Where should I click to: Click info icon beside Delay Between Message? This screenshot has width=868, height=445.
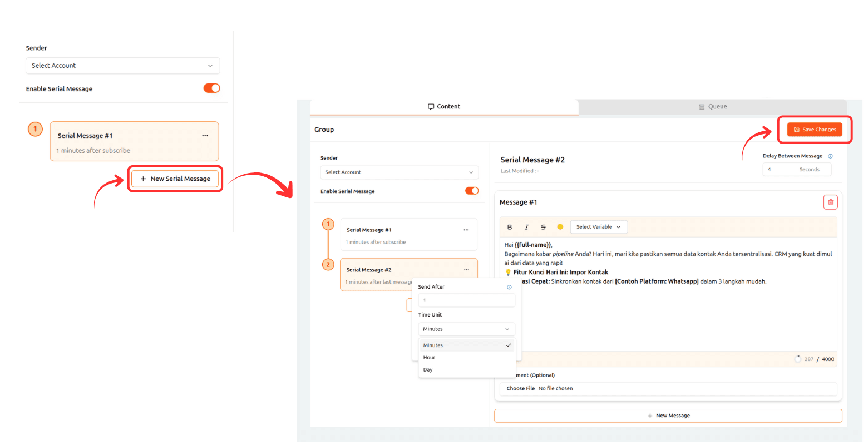pos(830,156)
